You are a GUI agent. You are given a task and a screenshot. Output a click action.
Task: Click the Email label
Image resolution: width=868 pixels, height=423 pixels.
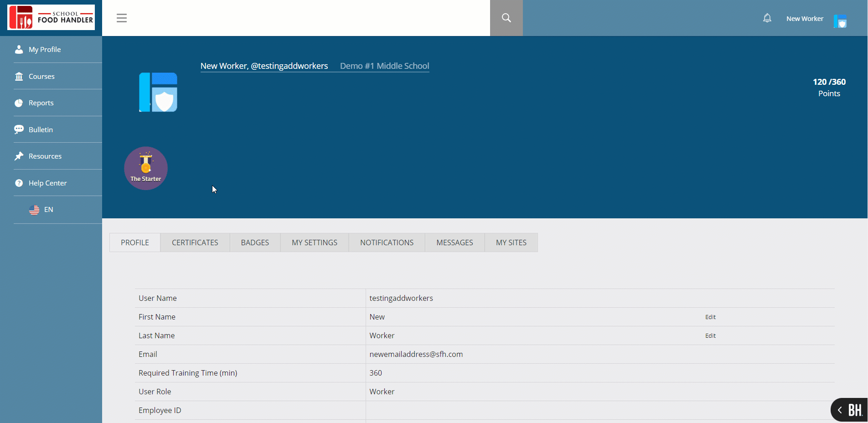coord(148,354)
